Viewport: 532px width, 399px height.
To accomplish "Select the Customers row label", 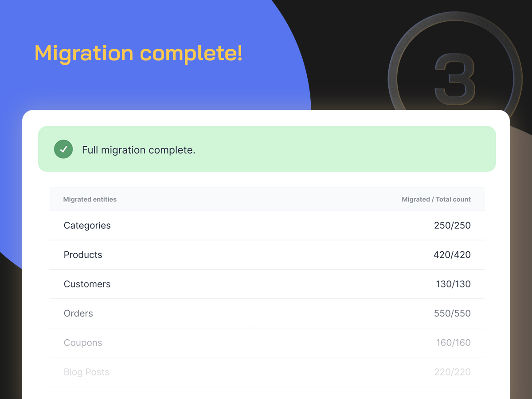I will pos(87,284).
